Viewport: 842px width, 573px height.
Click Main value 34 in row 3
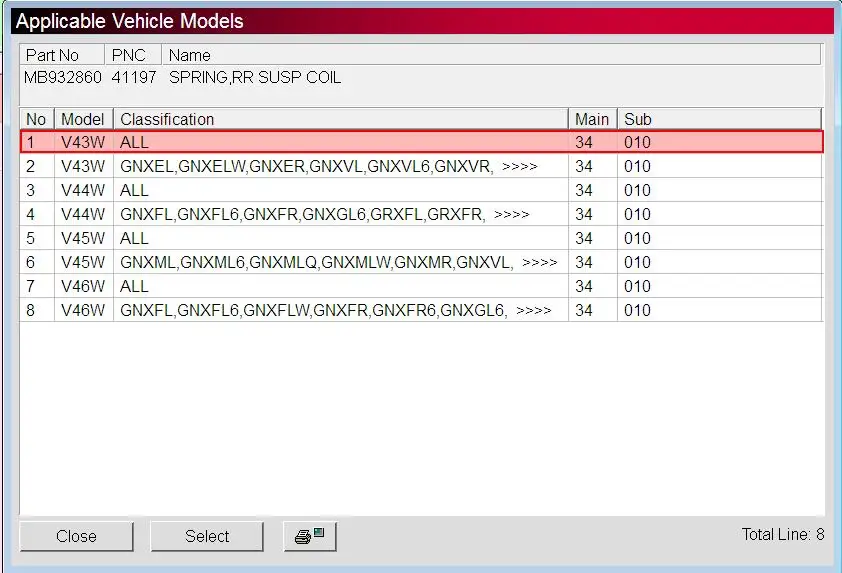click(584, 191)
